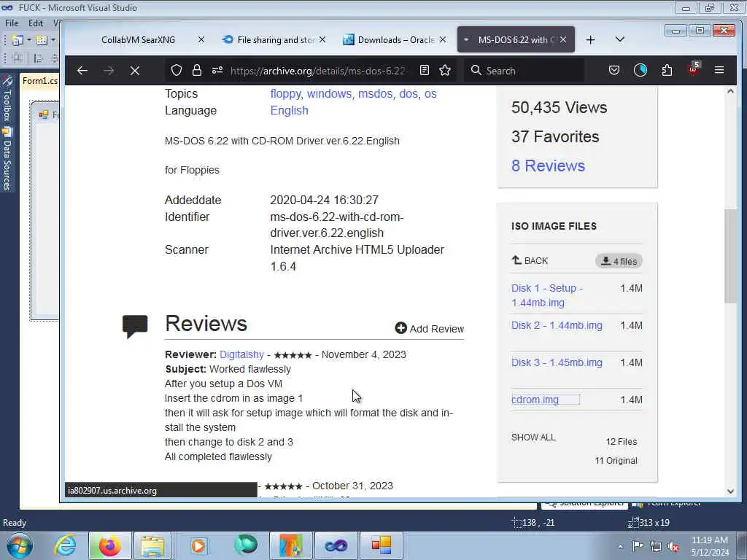Click the page scrollbar down arrow
This screenshot has width=747, height=560.
[730, 491]
